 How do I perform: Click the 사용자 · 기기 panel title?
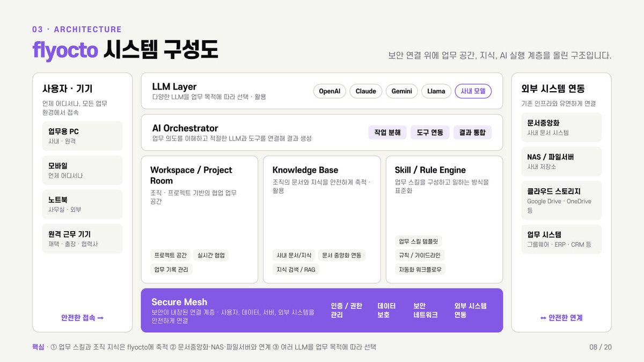[68, 89]
